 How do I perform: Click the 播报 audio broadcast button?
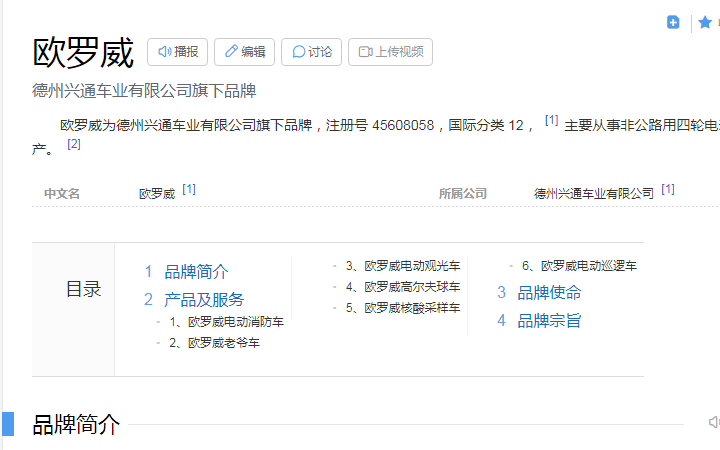tap(177, 52)
